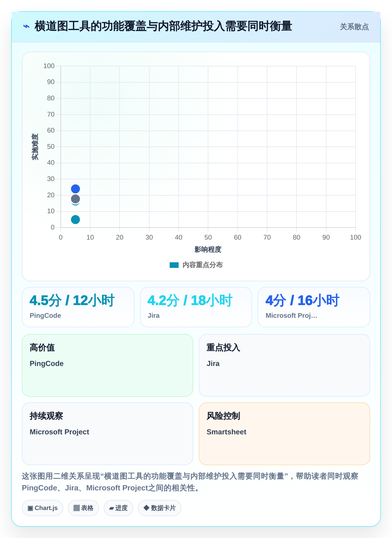Click the lightning bolt icon in header
This screenshot has height=538, width=392.
click(x=26, y=27)
